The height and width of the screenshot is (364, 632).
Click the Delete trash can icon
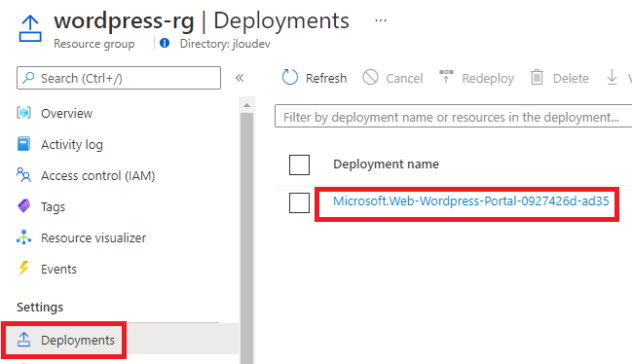coord(537,77)
